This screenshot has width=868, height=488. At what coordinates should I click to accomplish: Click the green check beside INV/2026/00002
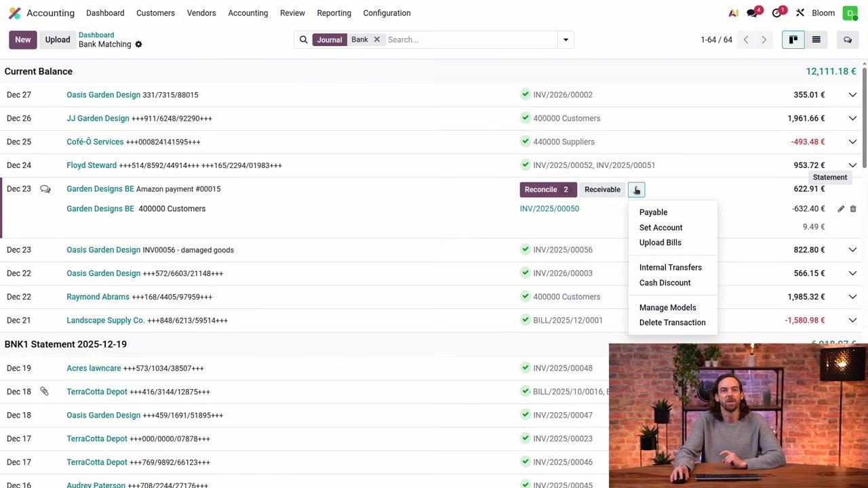pyautogui.click(x=526, y=94)
